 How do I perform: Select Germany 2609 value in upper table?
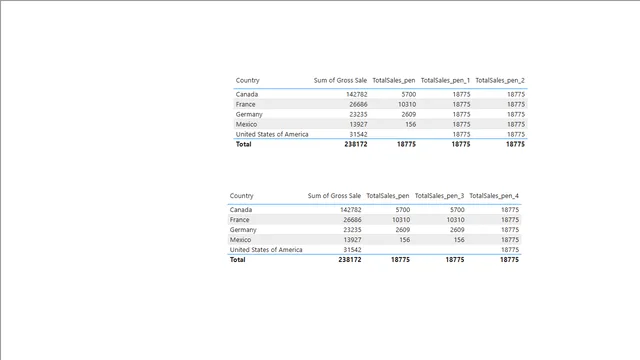coord(409,114)
